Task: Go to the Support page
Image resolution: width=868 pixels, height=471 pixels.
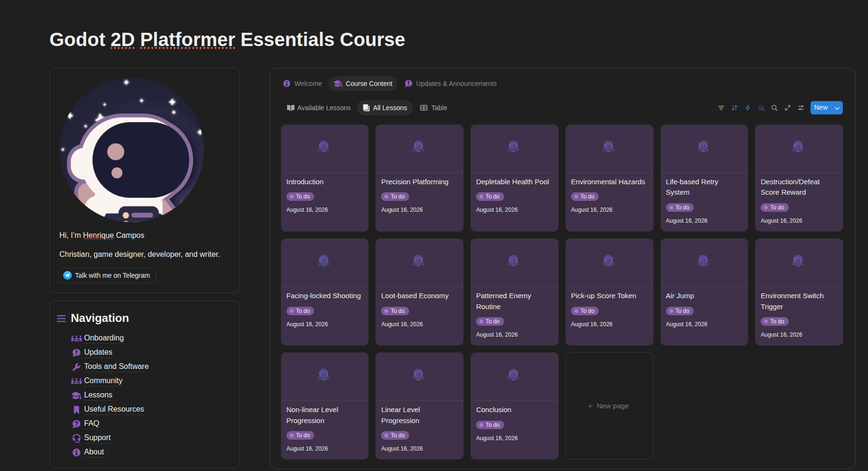Action: 97,438
